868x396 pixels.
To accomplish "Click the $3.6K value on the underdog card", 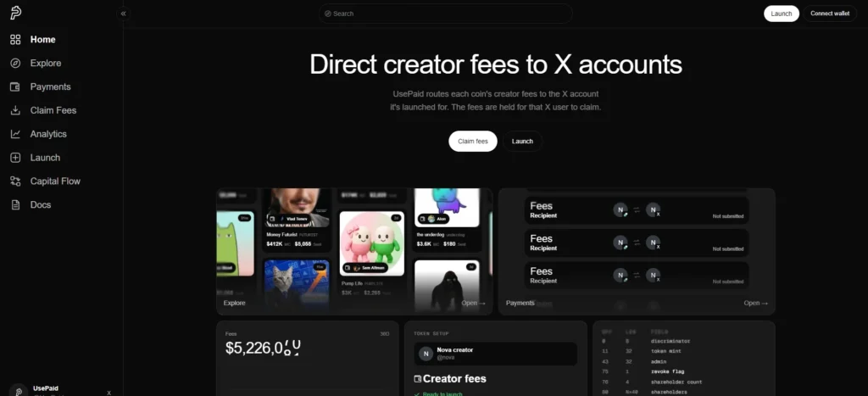I will [424, 243].
